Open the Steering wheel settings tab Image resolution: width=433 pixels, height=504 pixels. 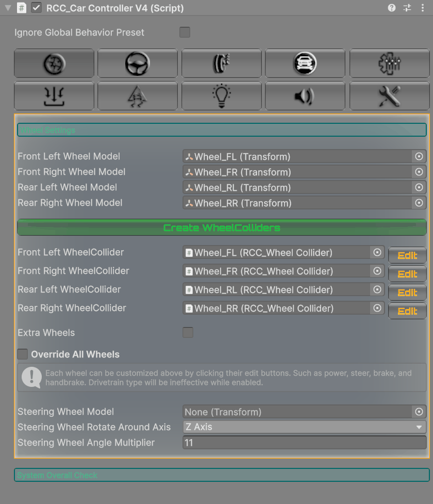[138, 63]
